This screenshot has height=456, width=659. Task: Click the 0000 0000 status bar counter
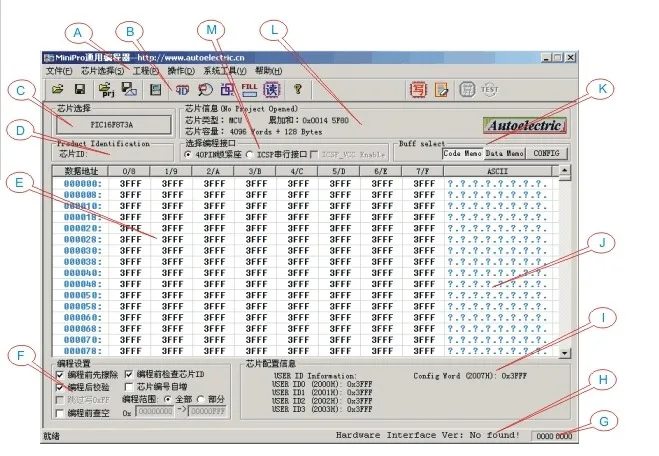pos(554,436)
